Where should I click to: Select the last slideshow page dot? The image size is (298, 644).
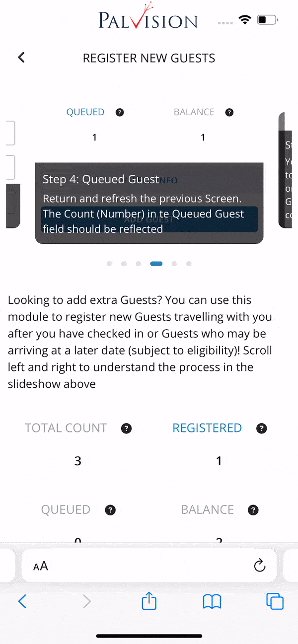click(x=189, y=264)
